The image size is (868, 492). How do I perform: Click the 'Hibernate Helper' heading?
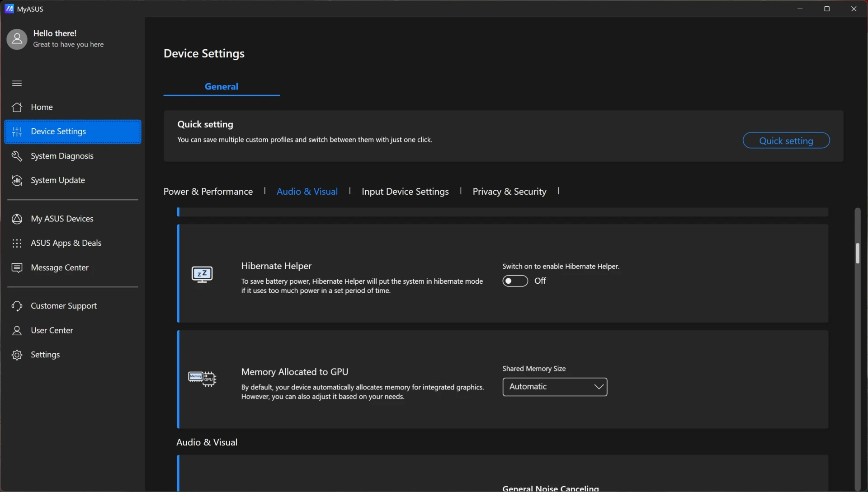click(276, 266)
